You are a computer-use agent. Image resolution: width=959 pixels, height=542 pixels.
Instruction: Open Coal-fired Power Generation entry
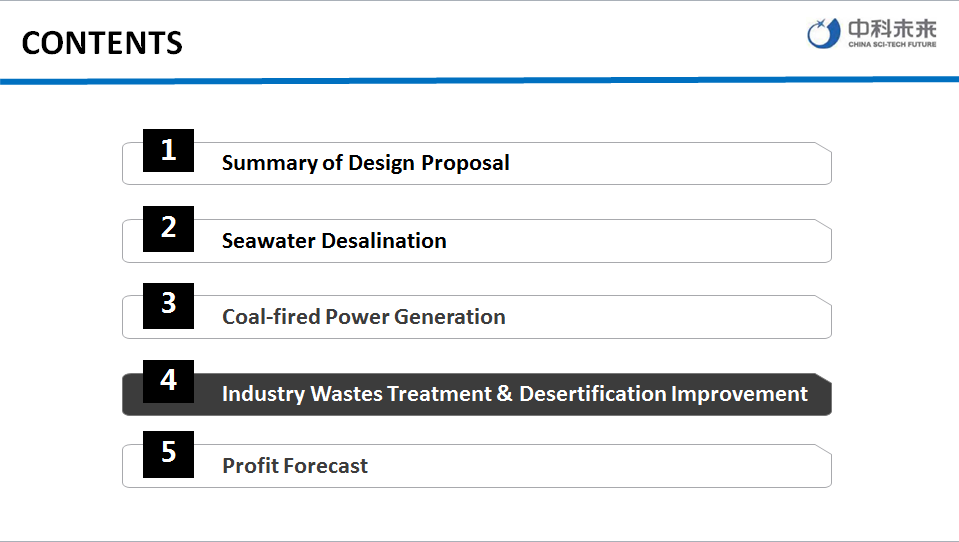[363, 317]
